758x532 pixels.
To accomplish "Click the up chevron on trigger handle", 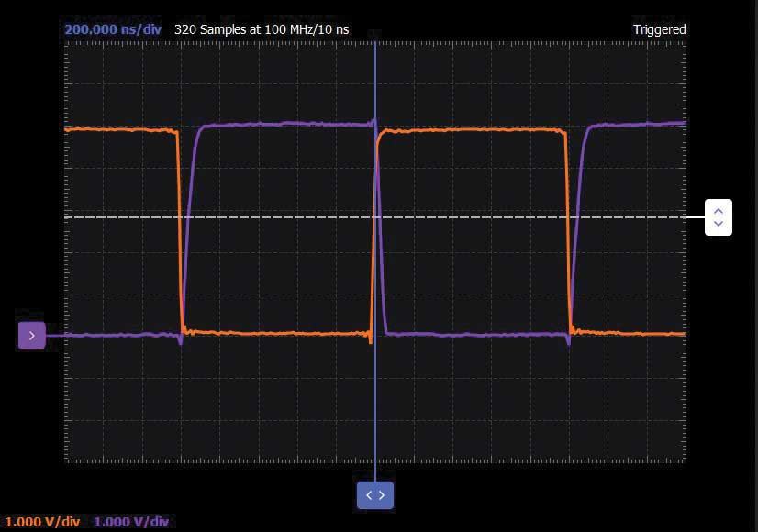I will (x=719, y=211).
